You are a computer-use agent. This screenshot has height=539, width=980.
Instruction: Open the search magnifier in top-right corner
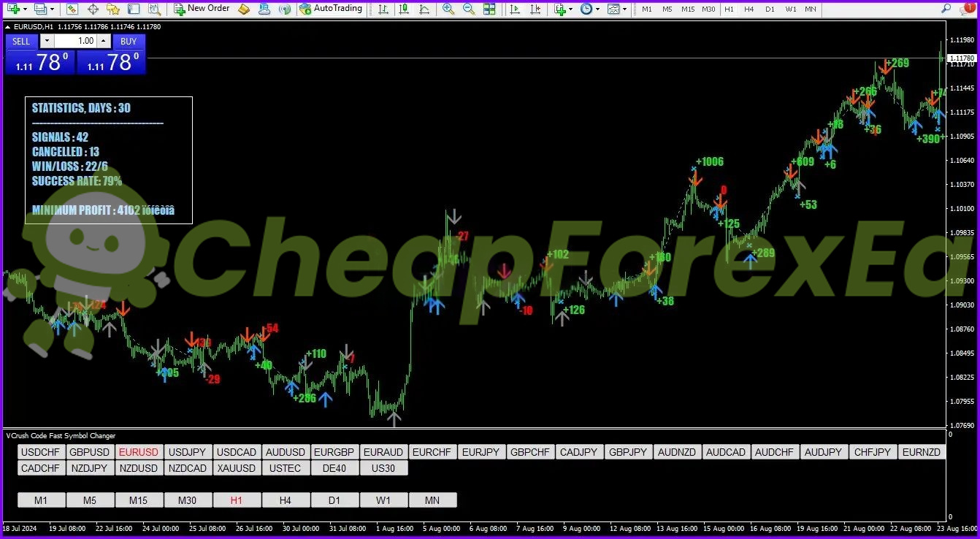(x=946, y=9)
